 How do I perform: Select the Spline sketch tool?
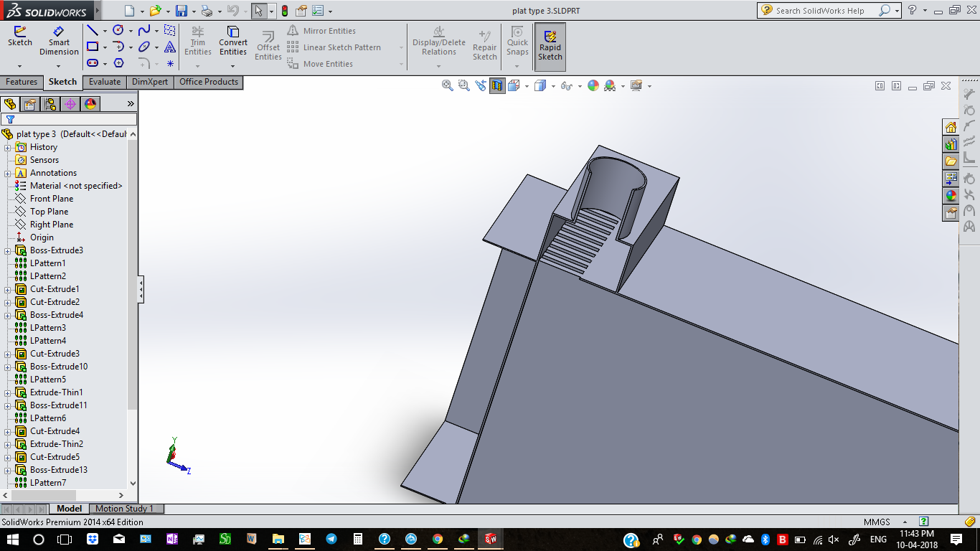click(144, 30)
